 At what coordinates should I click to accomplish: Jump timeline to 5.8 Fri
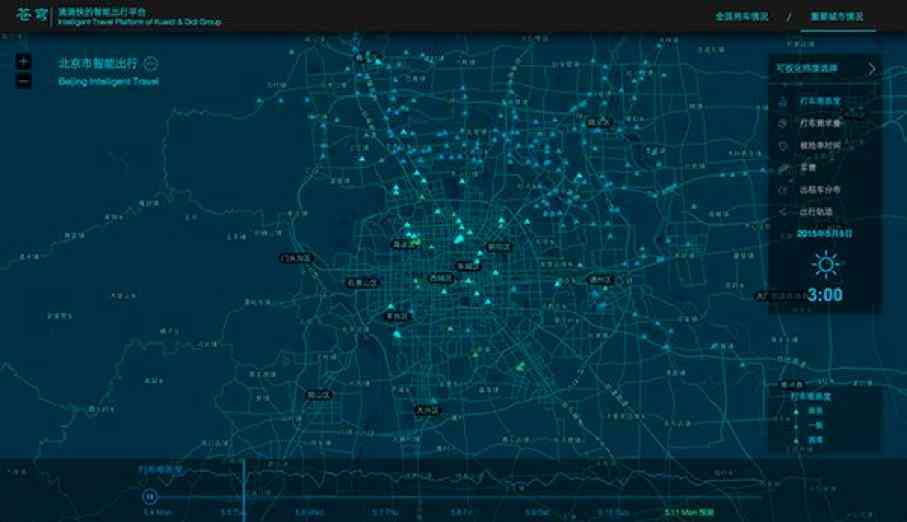click(462, 513)
